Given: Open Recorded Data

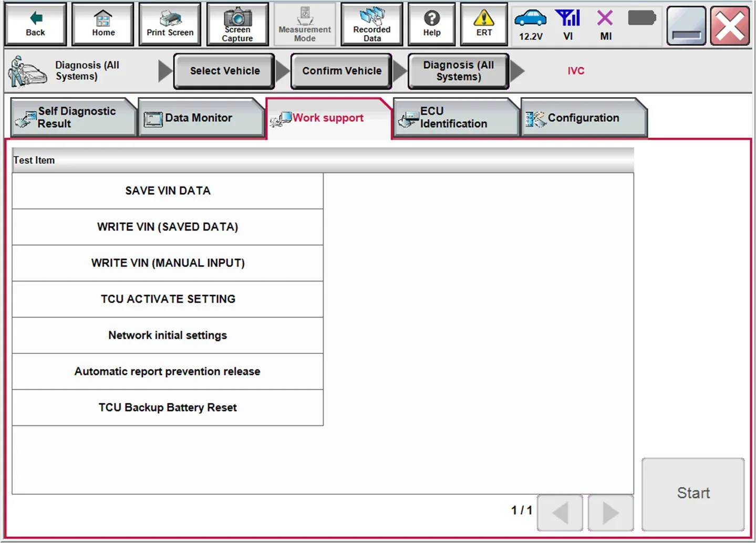Looking at the screenshot, I should click(372, 24).
